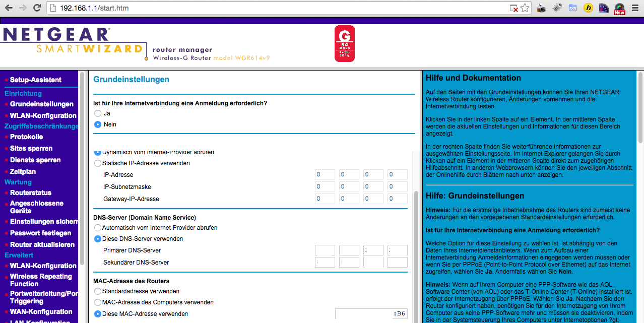Open WLAN-Konfiguration under Einrichtung
Viewport: 644px width, 323px height.
pyautogui.click(x=43, y=115)
